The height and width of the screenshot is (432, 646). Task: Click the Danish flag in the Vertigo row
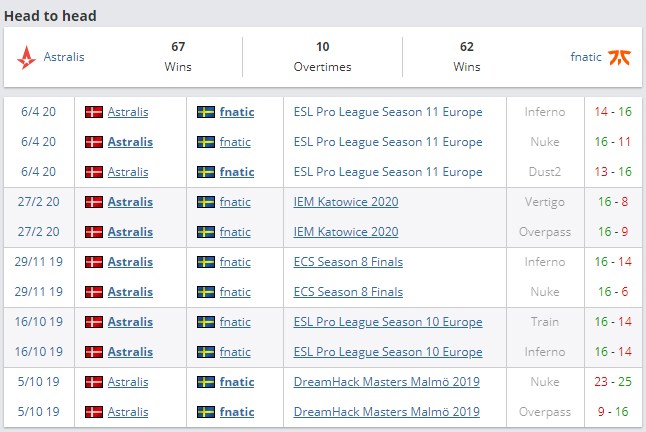95,202
